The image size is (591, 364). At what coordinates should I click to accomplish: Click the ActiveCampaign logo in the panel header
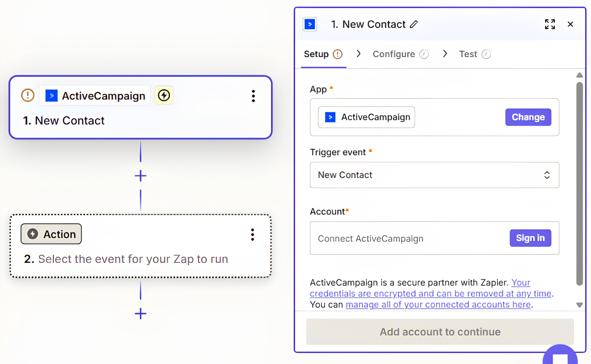tap(310, 24)
